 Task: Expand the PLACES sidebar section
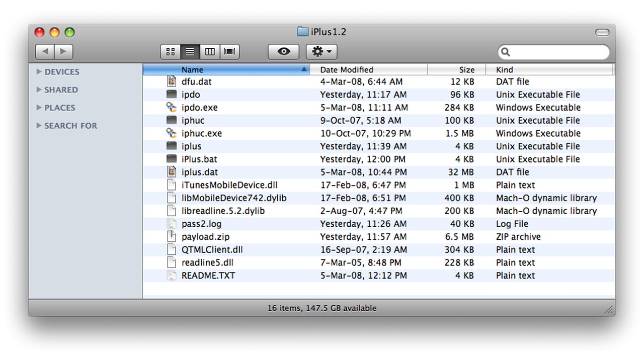pos(39,108)
